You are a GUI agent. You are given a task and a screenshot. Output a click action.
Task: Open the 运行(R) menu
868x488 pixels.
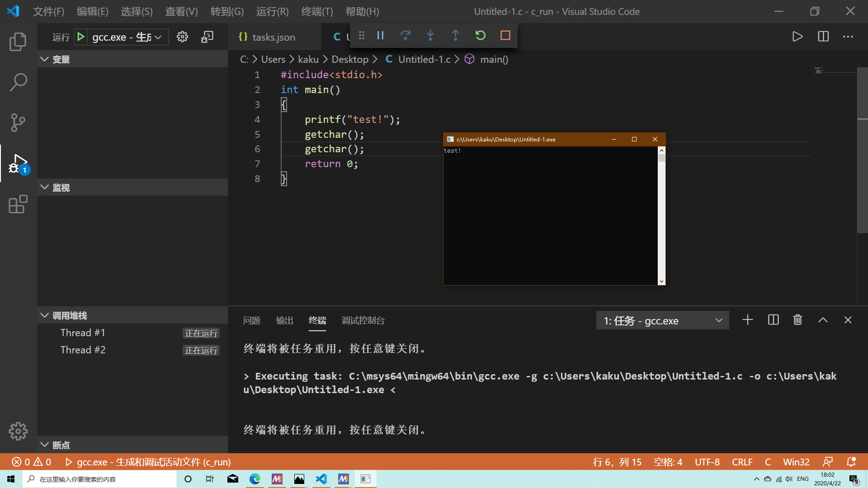click(272, 11)
